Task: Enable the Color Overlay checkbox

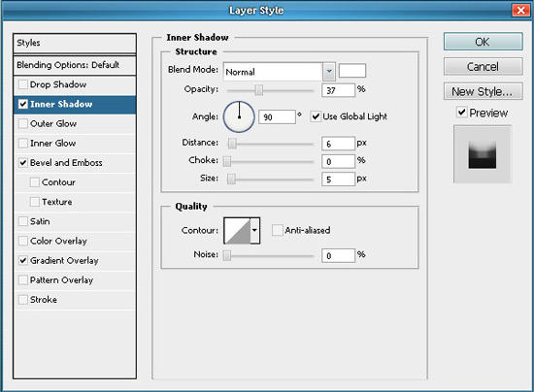Action: pos(23,241)
